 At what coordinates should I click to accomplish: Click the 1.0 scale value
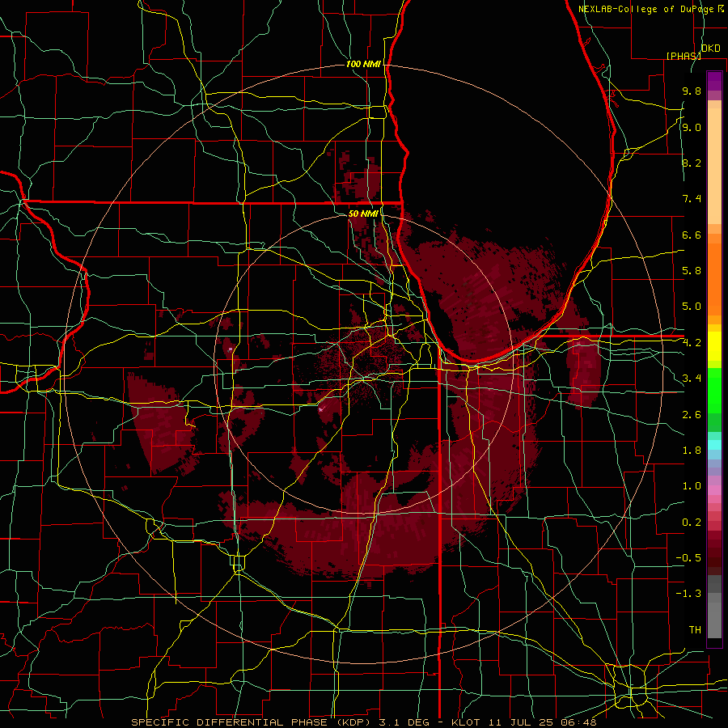(x=692, y=486)
